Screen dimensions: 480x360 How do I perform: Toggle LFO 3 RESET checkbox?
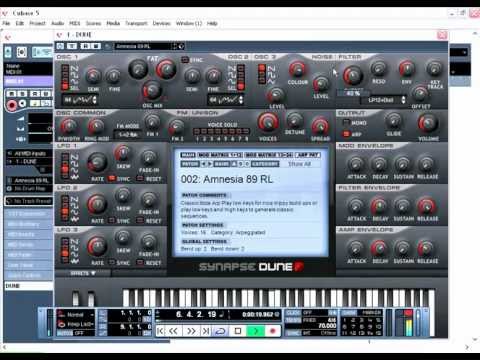140,262
